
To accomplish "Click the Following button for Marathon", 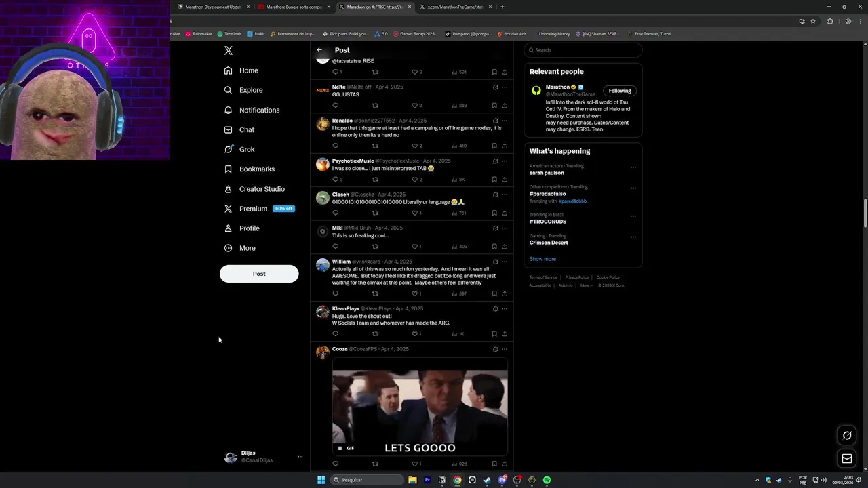I will (x=620, y=91).
